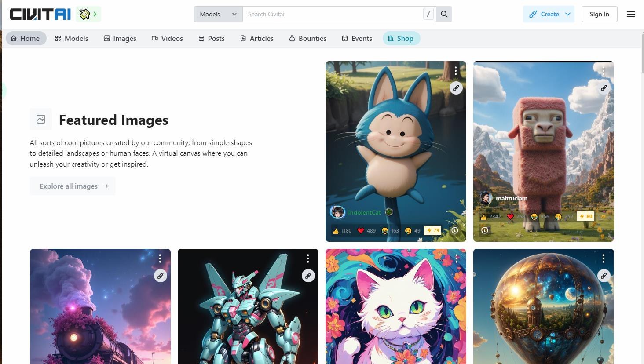Heart the blue cat image (489)

click(366, 230)
